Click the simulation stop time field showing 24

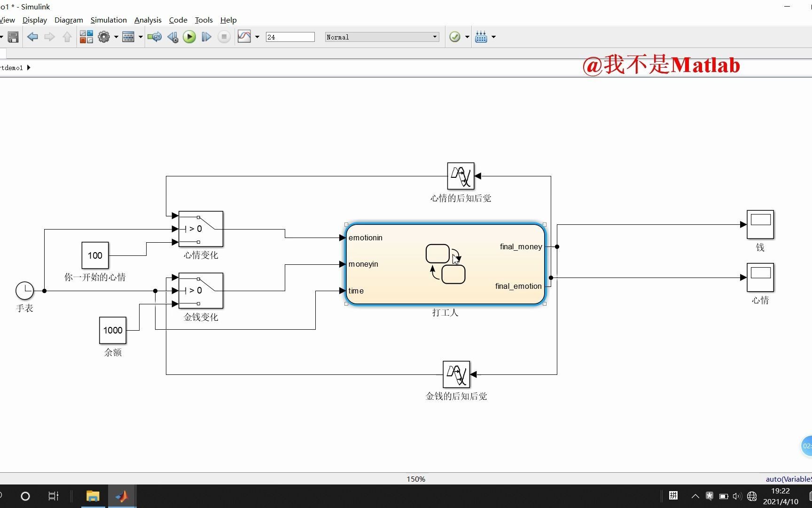tap(290, 37)
